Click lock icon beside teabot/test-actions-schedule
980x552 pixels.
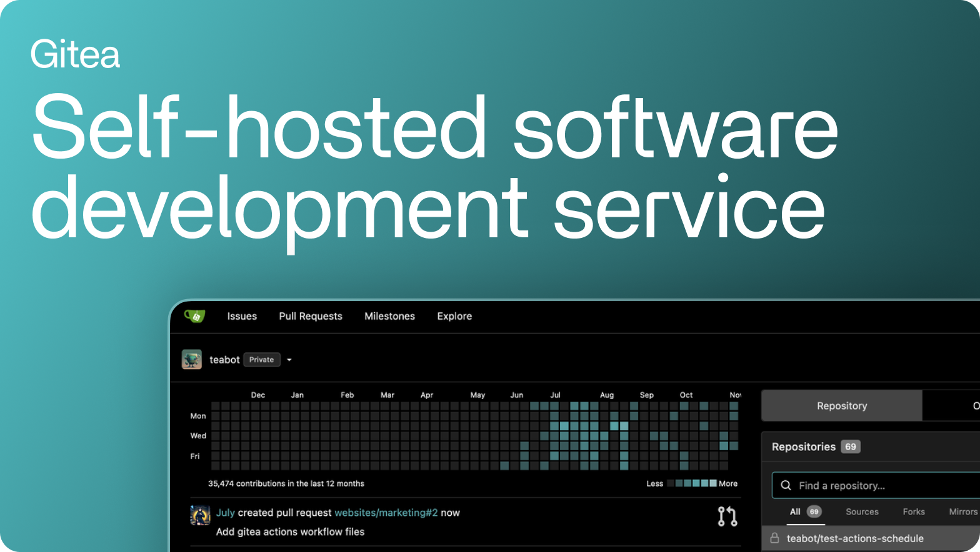tap(774, 538)
